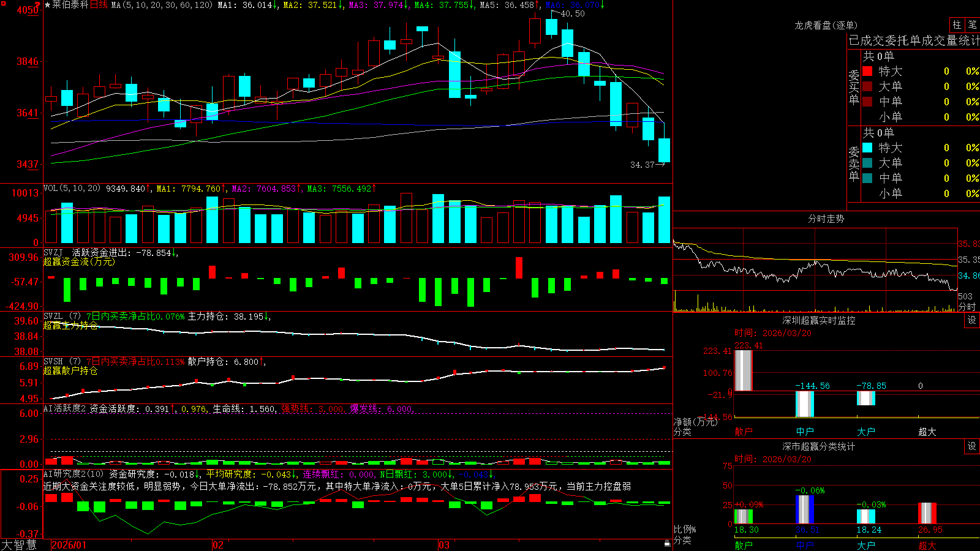Screen dimensions: 980x551
Task: Click the AI研究度2(10) indicator label
Action: (x=73, y=474)
